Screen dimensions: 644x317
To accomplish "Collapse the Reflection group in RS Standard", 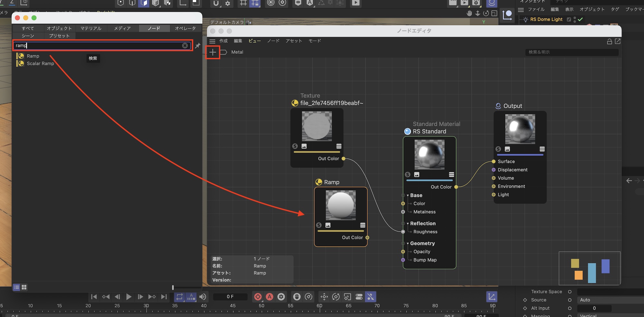I will [408, 224].
